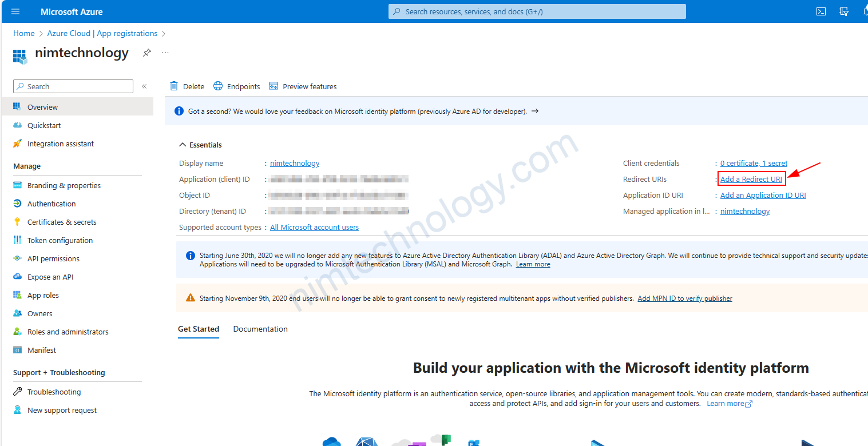This screenshot has height=446, width=868.
Task: Go to API permissions in the sidebar
Action: [x=53, y=258]
